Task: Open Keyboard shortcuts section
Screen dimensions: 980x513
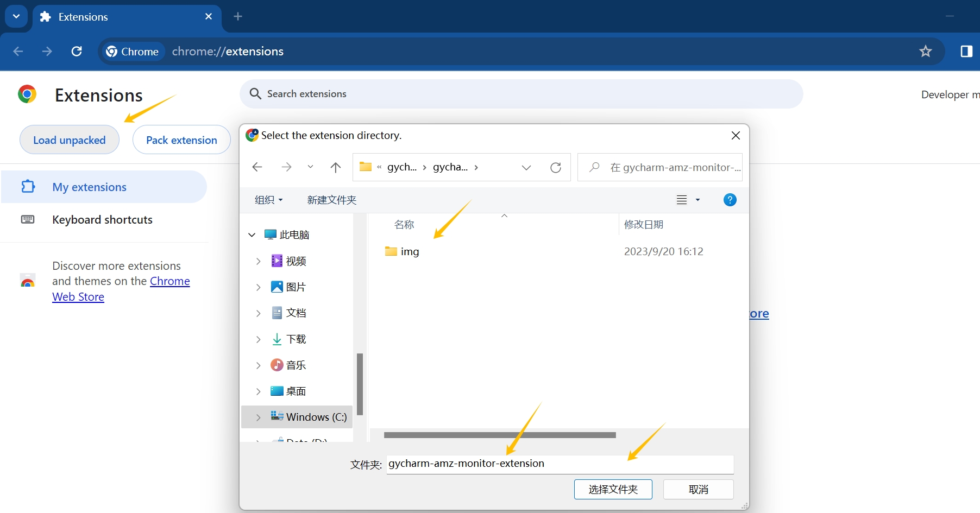Action: point(102,220)
